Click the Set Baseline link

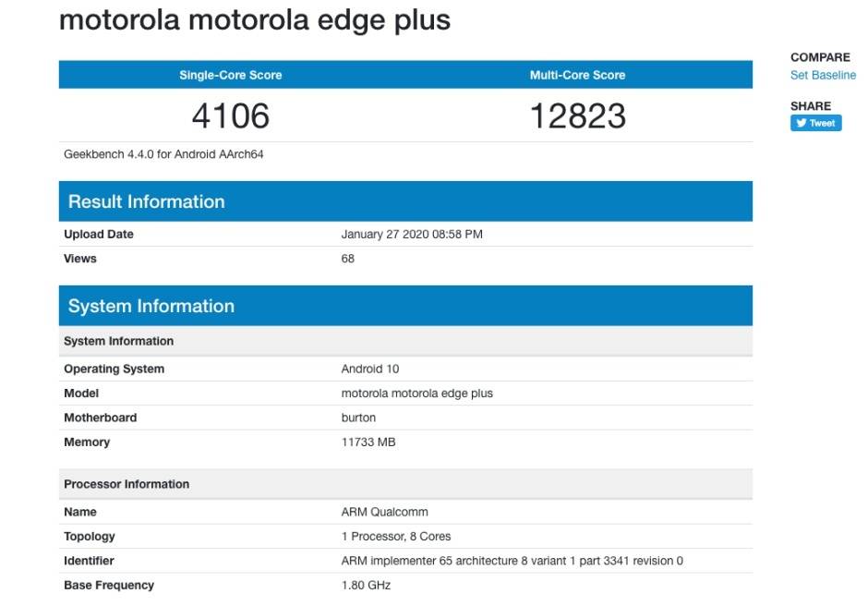[x=823, y=75]
